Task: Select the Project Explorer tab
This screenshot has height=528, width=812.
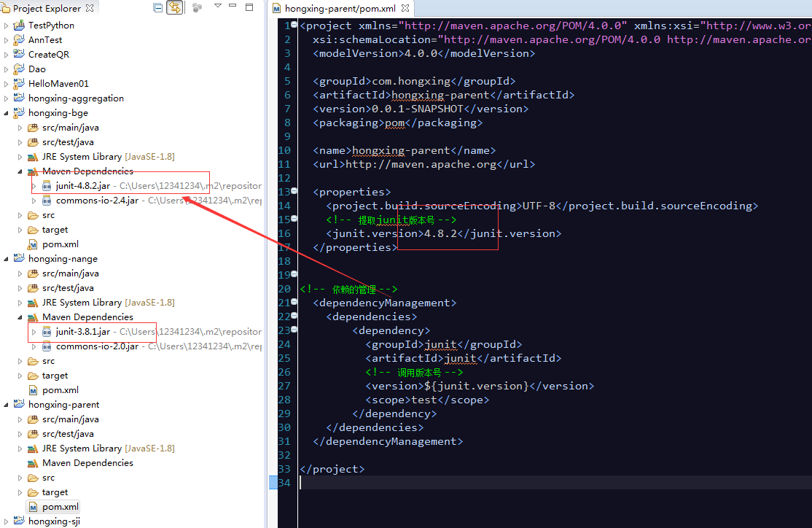Action: [x=47, y=8]
